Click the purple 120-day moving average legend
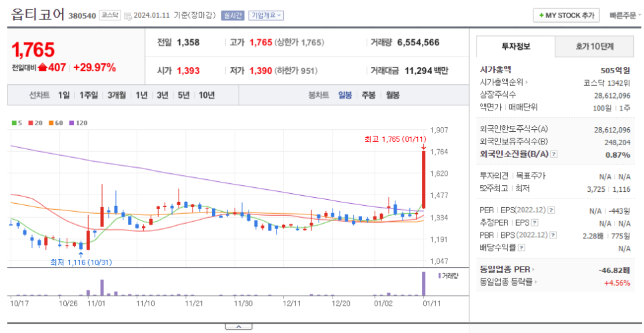The height and width of the screenshot is (333, 644). point(79,123)
